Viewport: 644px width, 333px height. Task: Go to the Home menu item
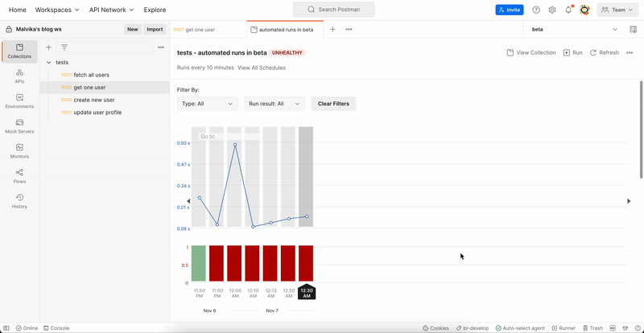[x=17, y=10]
